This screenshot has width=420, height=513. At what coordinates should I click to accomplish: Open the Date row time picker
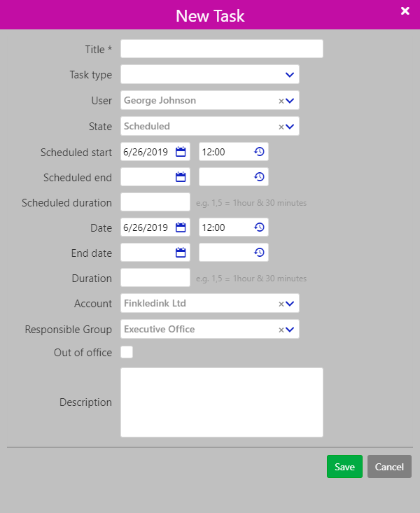[x=259, y=227]
